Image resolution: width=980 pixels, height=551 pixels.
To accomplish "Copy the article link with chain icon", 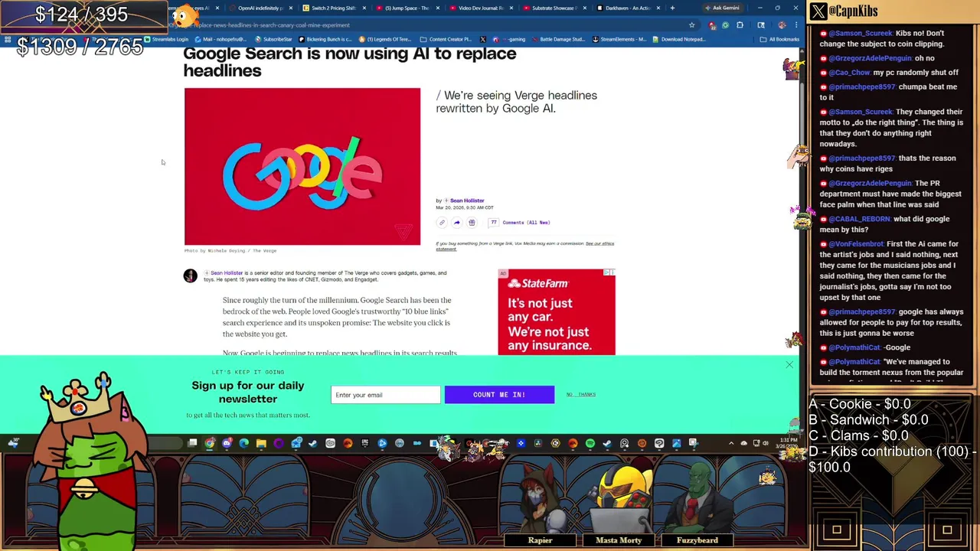I will [x=442, y=223].
